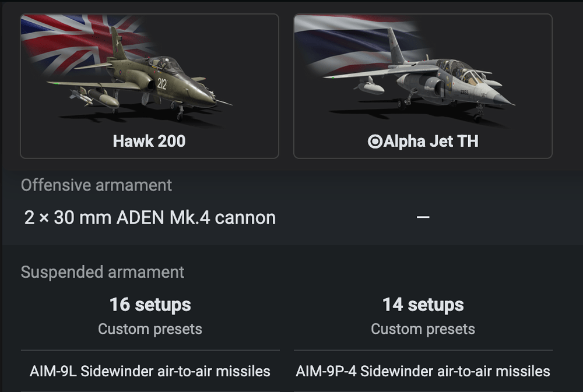Screen dimensions: 583x392
Task: Click the circle icon beside Alpha Jet TH
Action: pyautogui.click(x=375, y=142)
